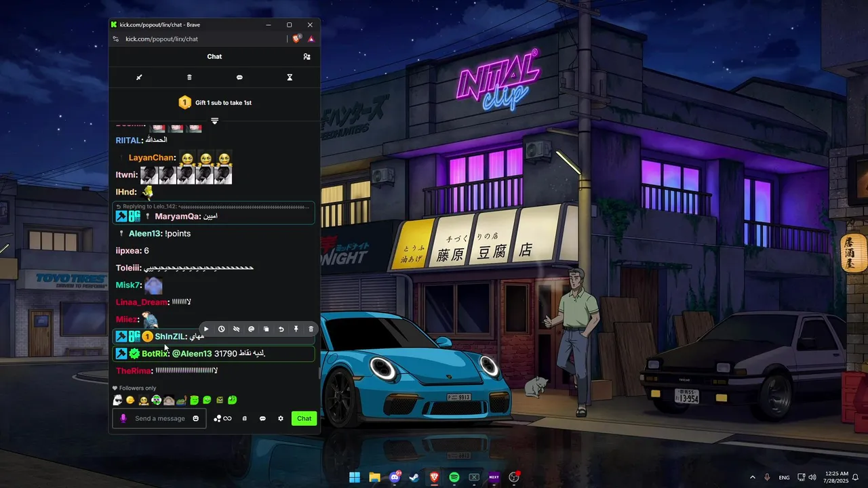868x488 pixels.
Task: Open Steam from taskbar
Action: coord(414,477)
